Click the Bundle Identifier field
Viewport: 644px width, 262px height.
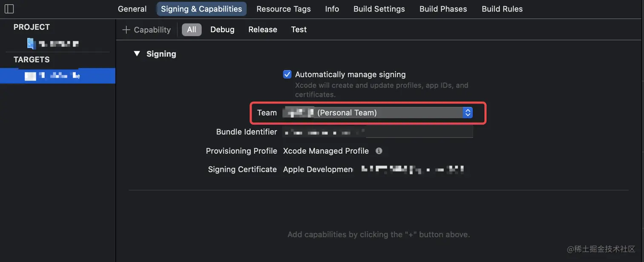tap(378, 132)
